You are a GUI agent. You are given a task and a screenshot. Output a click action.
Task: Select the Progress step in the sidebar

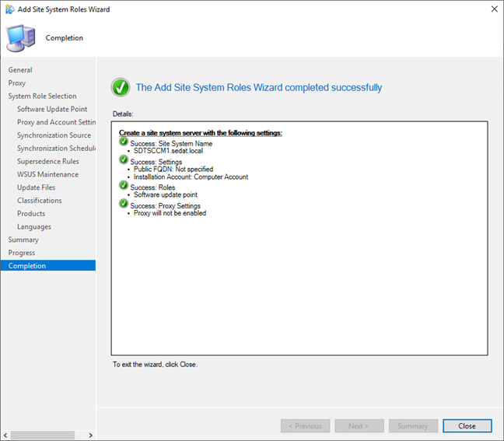[22, 253]
